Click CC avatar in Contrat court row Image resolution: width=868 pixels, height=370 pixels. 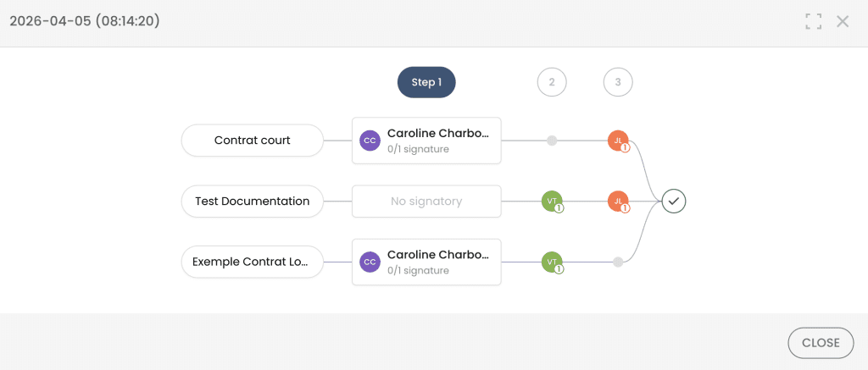click(x=370, y=141)
